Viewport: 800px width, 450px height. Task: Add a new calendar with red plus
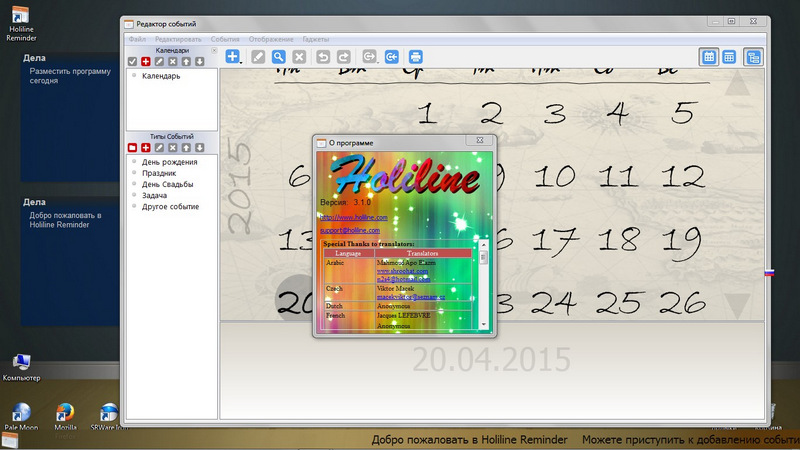tap(145, 61)
